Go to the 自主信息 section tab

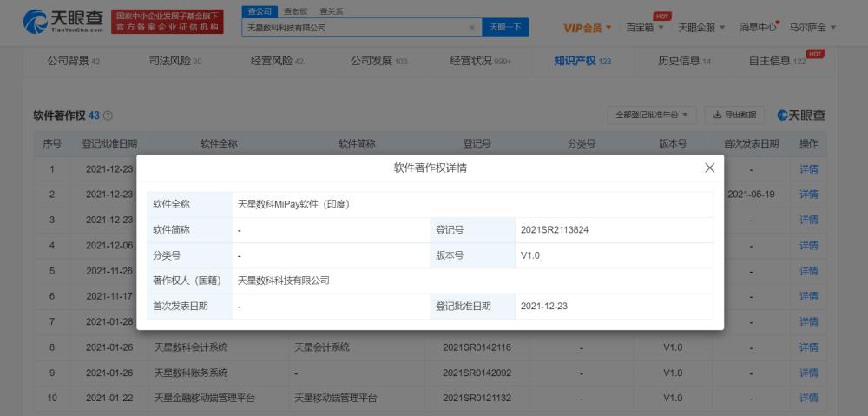777,61
